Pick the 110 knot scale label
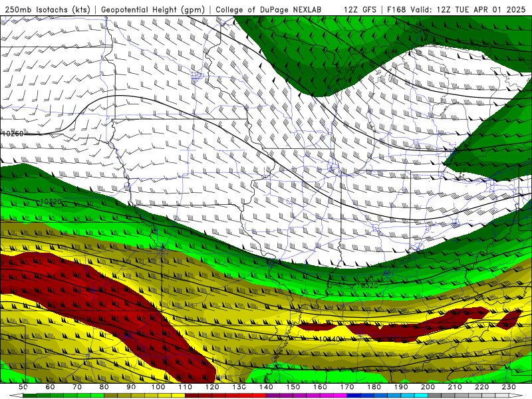Screen dimensions: 532x399 tap(186, 387)
